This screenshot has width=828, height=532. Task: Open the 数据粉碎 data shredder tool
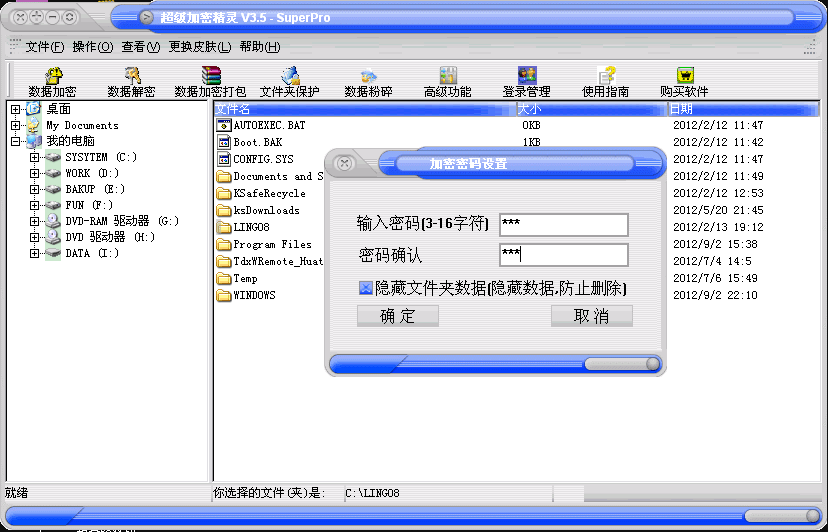[368, 82]
